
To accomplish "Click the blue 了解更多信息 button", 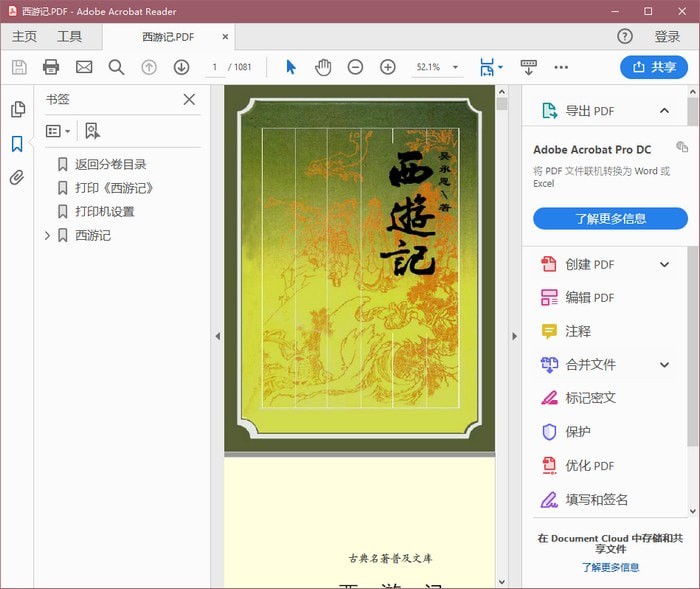I will (x=610, y=218).
